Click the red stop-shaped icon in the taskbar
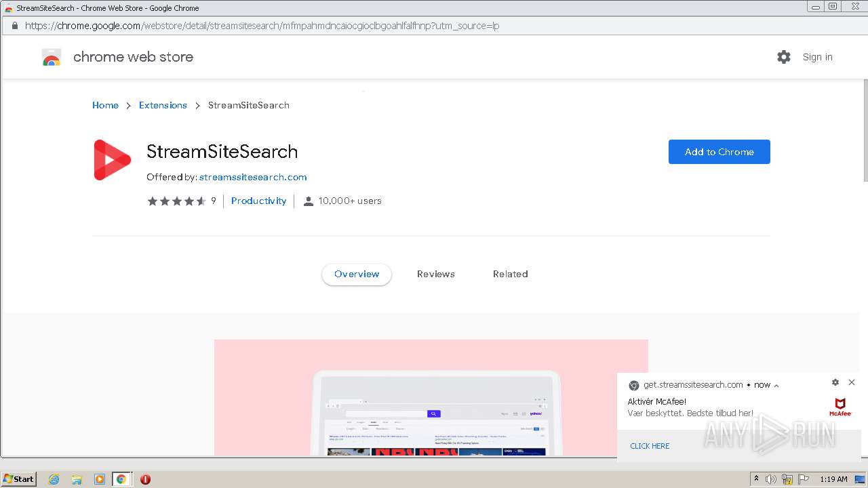 (145, 479)
